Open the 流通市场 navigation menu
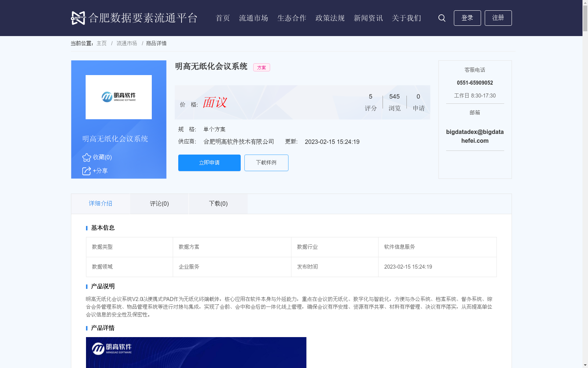Image resolution: width=588 pixels, height=368 pixels. pos(254,18)
